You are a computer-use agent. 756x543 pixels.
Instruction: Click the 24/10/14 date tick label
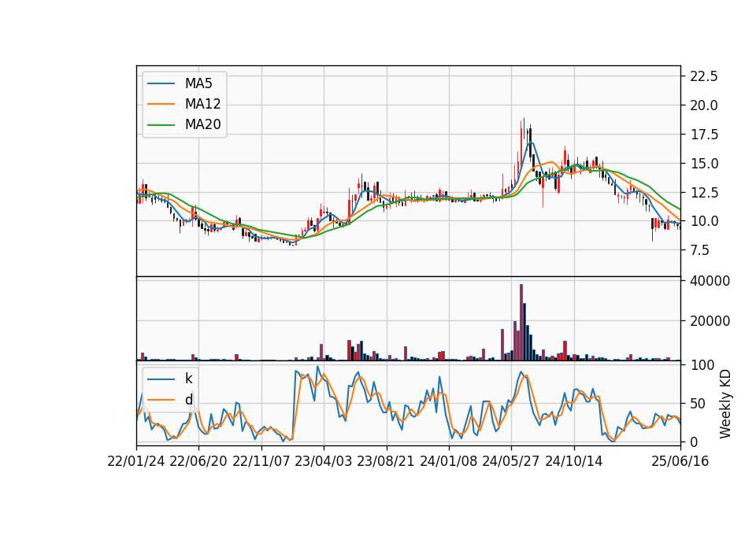point(574,461)
